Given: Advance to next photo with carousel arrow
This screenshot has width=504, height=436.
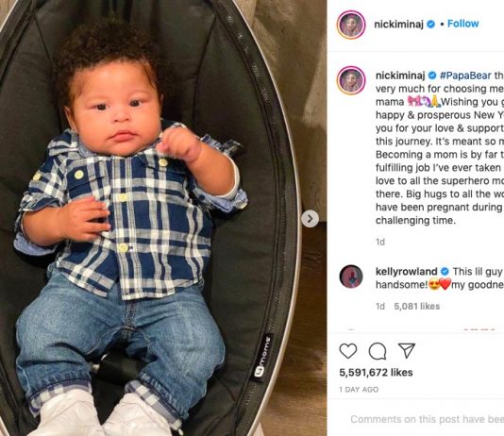Looking at the screenshot, I should coord(311,219).
